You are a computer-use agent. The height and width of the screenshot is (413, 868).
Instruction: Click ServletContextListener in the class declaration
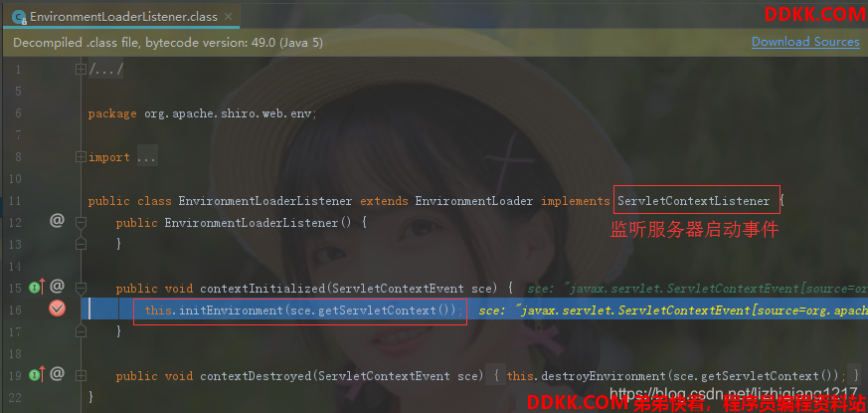694,201
